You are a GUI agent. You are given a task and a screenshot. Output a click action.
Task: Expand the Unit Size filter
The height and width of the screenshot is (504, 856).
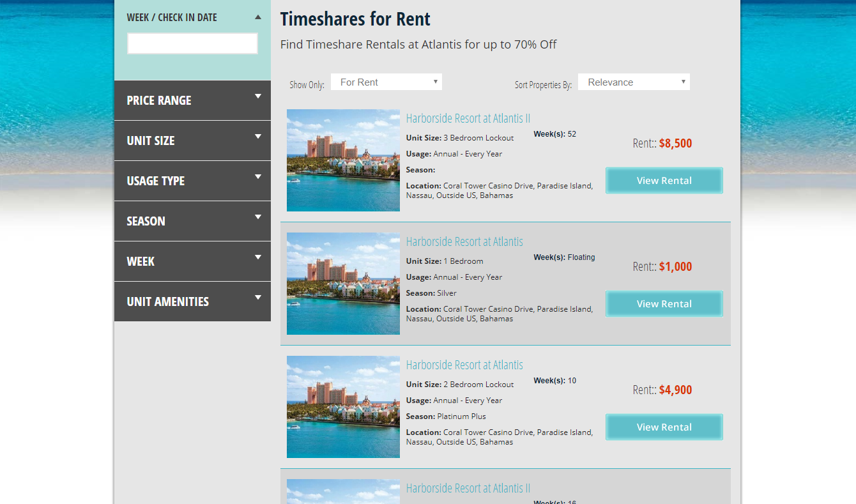pyautogui.click(x=192, y=141)
